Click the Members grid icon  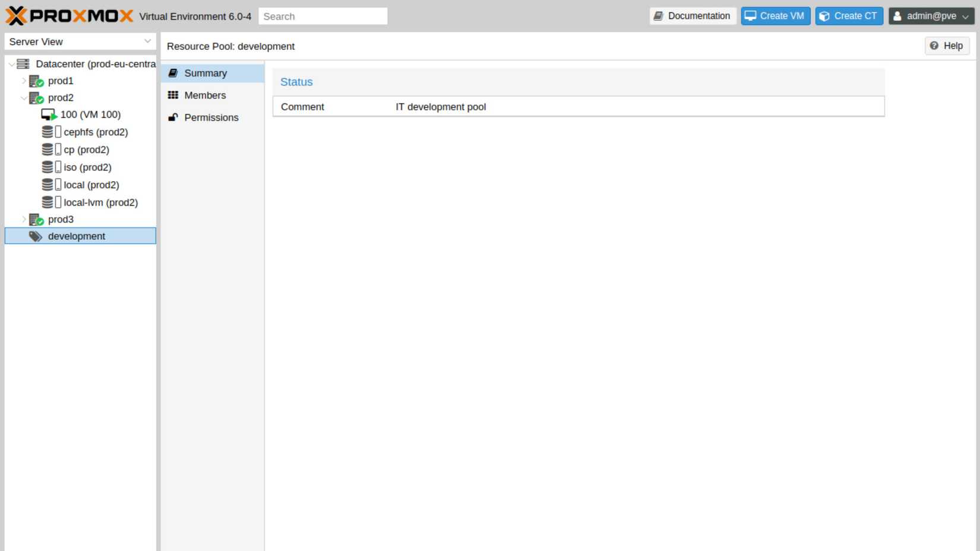coord(173,95)
